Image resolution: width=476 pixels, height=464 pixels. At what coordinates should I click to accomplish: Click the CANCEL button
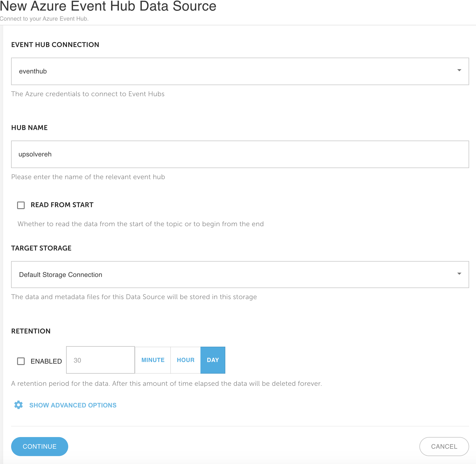click(x=444, y=446)
